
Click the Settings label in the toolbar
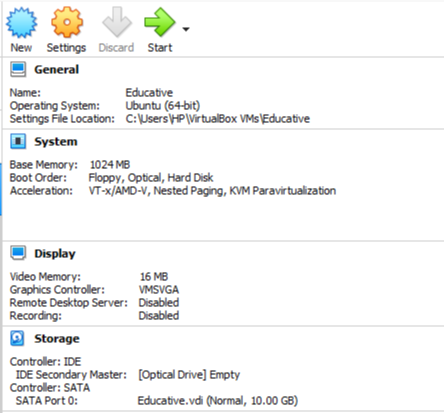click(66, 48)
